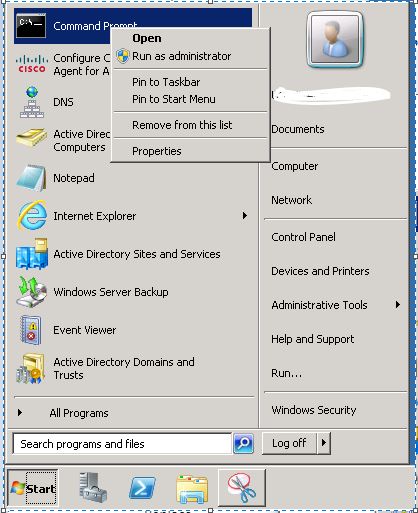Image resolution: width=418 pixels, height=513 pixels.
Task: Expand the Administrative Tools submenu arrow
Action: pos(398,305)
